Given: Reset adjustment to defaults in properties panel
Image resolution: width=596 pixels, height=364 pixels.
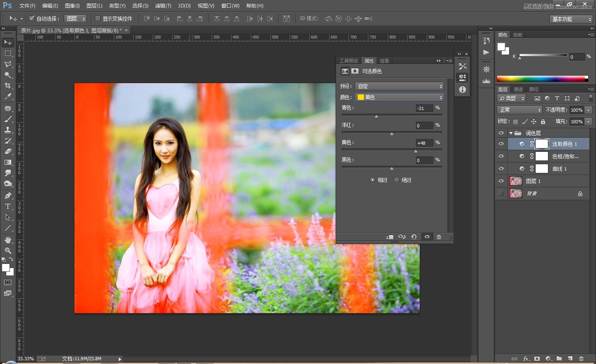Looking at the screenshot, I should point(414,237).
